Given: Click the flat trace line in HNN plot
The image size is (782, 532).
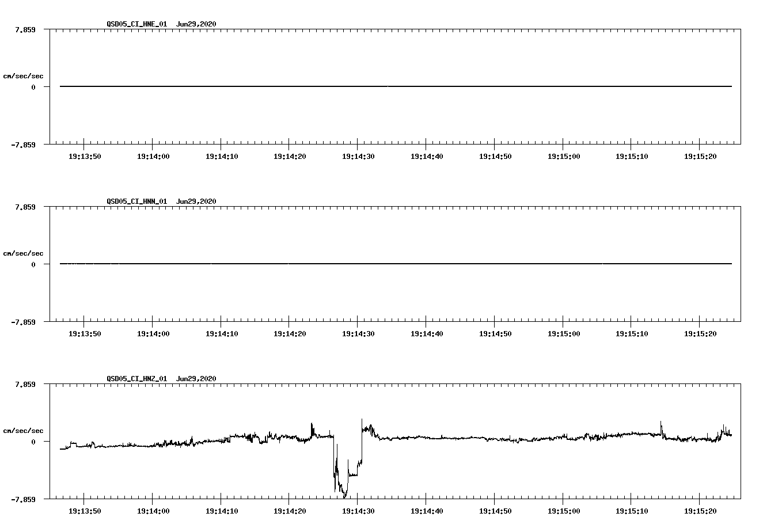Looking at the screenshot, I should (396, 264).
